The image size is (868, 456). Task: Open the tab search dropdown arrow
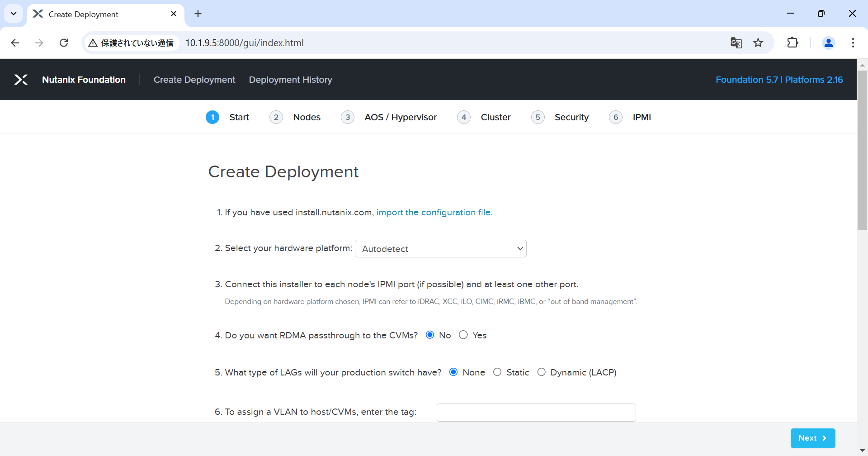point(14,14)
